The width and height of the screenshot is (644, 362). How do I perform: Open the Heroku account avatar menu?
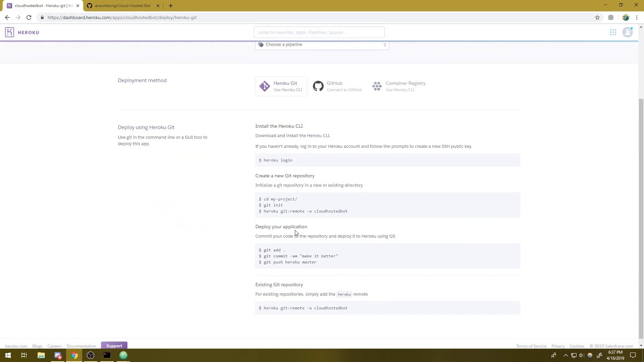(627, 32)
